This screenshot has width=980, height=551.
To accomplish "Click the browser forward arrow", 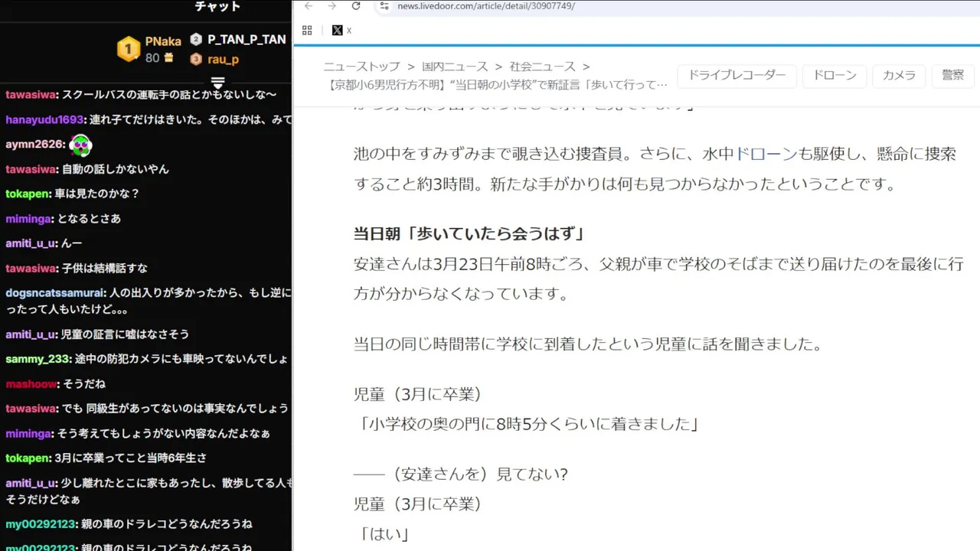I will tap(332, 6).
